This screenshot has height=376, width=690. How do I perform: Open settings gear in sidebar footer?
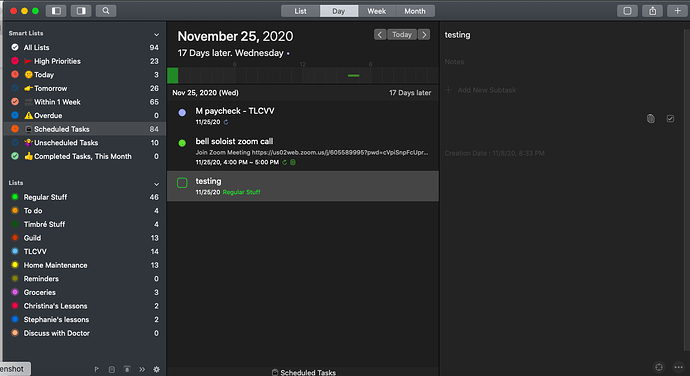point(156,369)
